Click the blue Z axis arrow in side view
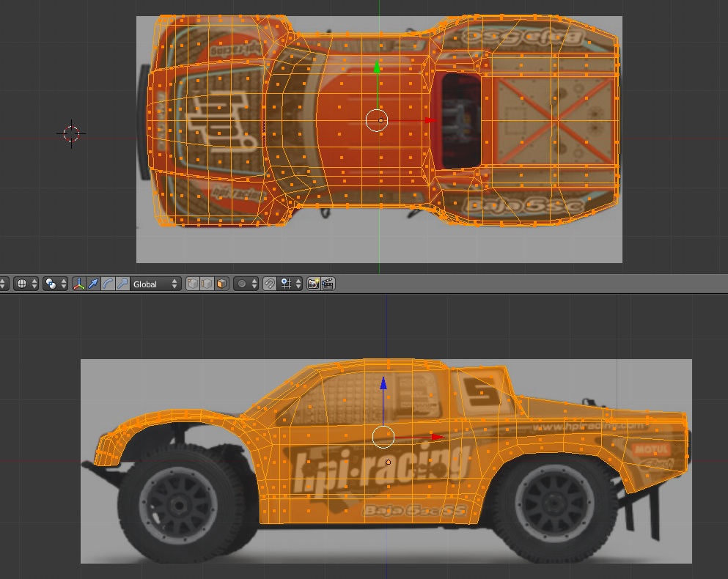Screen dimensions: 728x579 pyautogui.click(x=383, y=383)
